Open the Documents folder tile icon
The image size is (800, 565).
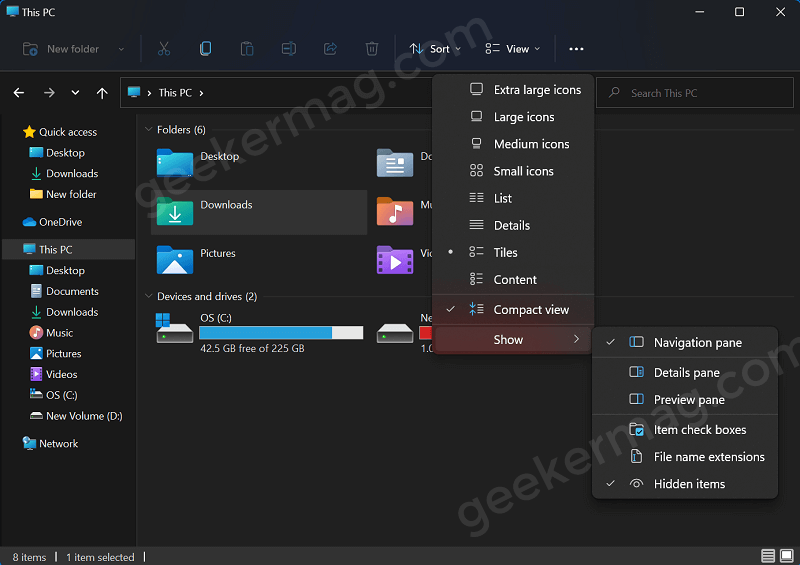(394, 163)
